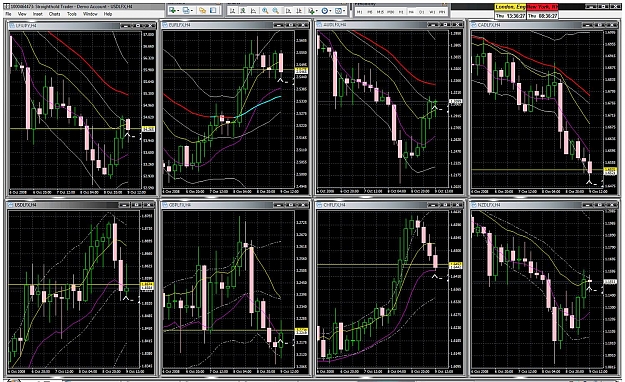Toggle chart shift from right border

299,11
